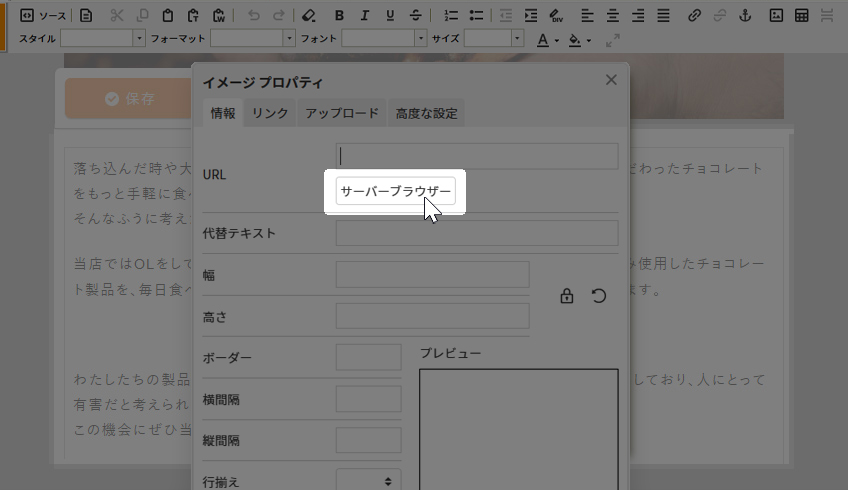Click the insert table icon
This screenshot has height=490, width=848.
pos(801,15)
